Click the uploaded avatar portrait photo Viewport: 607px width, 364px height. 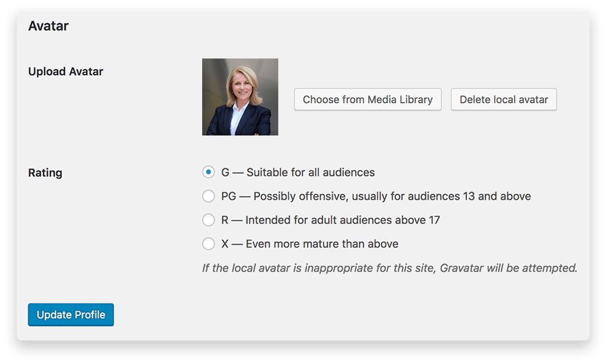click(240, 97)
